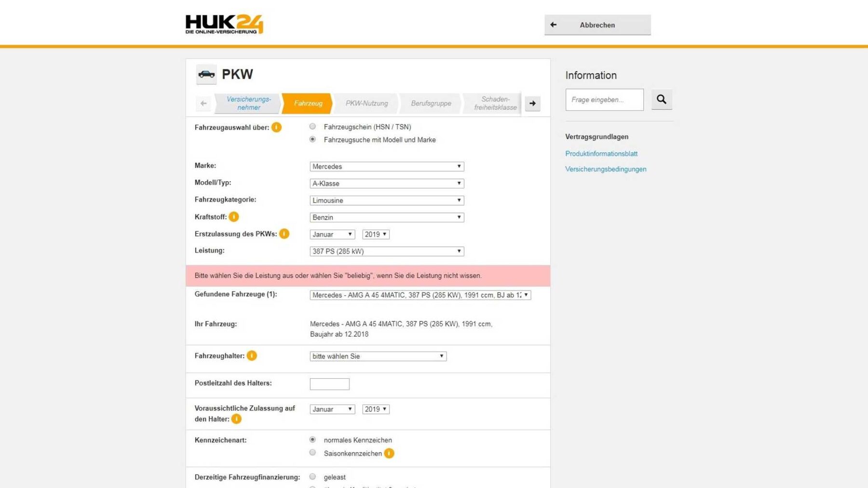Screen dimensions: 868x488
Task: Open the Leistung dropdown showing 387 PS
Action: click(x=387, y=251)
